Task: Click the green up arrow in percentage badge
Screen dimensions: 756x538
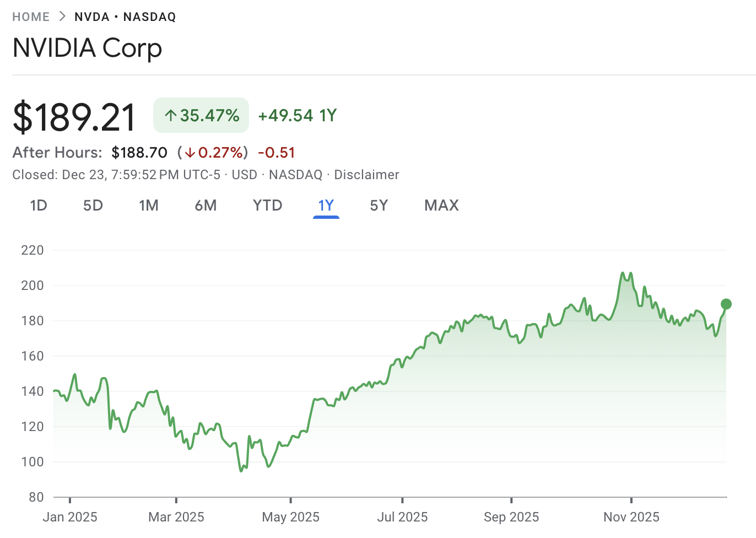Action: pos(169,115)
